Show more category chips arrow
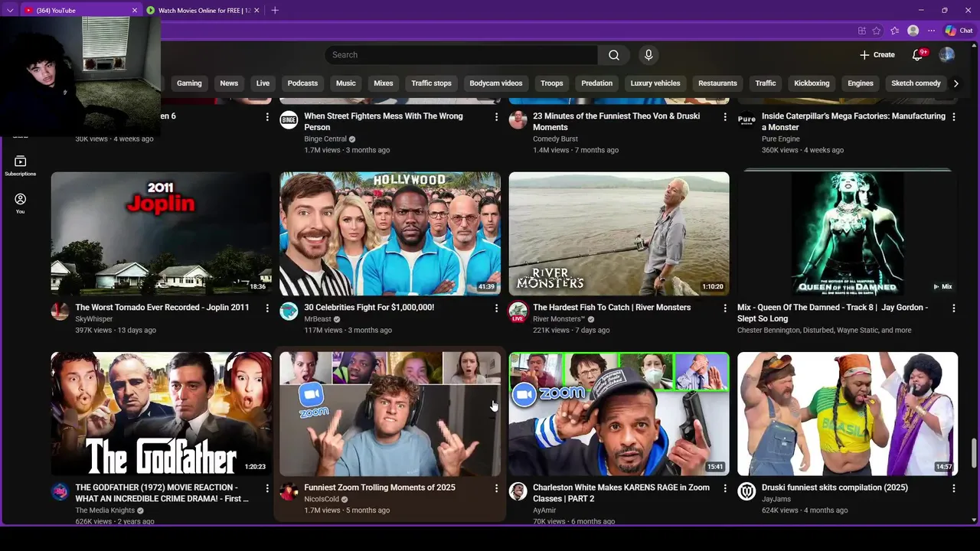980x551 pixels. point(955,83)
